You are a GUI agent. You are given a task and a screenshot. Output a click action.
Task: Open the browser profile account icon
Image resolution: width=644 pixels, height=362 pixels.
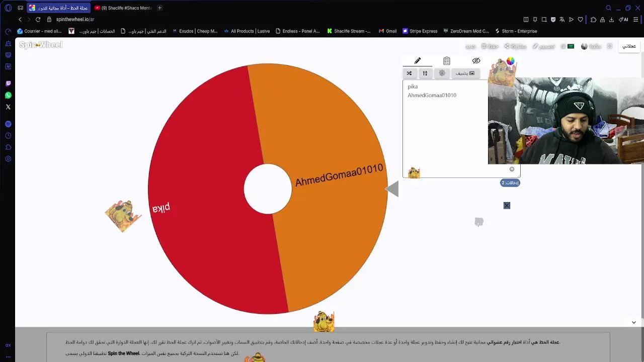[x=602, y=20]
